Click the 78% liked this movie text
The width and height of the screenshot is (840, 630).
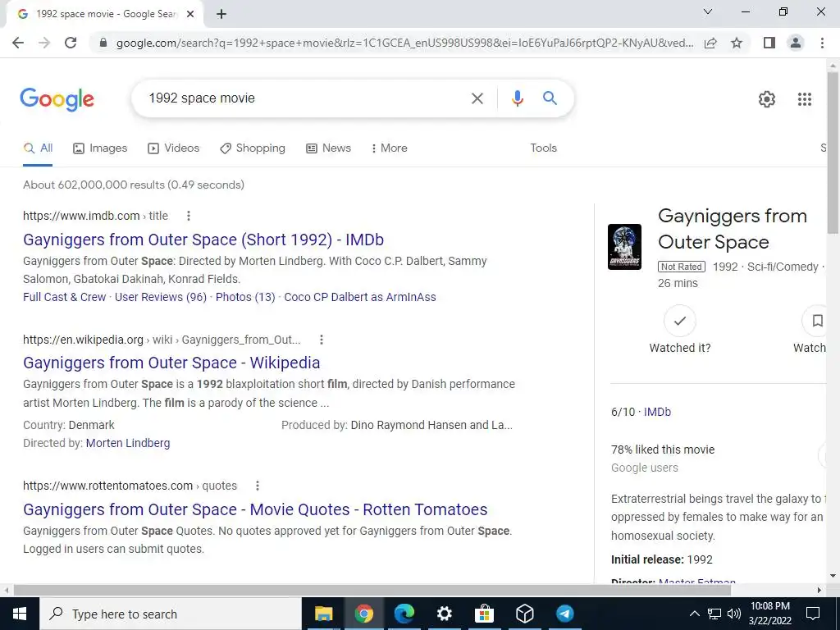(x=663, y=450)
